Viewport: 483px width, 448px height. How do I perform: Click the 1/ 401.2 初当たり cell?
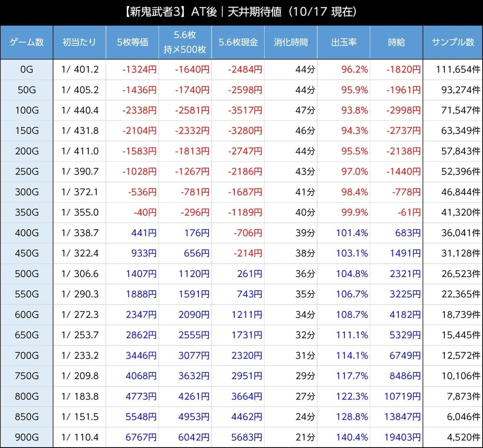click(80, 70)
